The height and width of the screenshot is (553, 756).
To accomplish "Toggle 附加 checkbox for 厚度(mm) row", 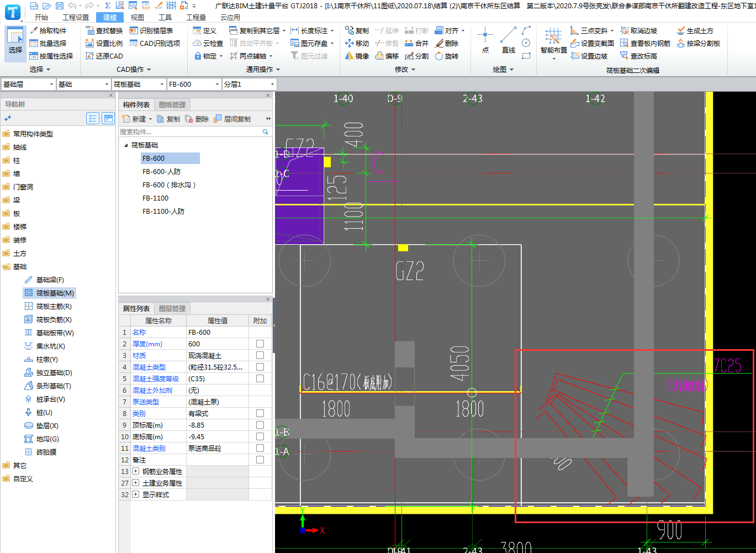I will (260, 344).
